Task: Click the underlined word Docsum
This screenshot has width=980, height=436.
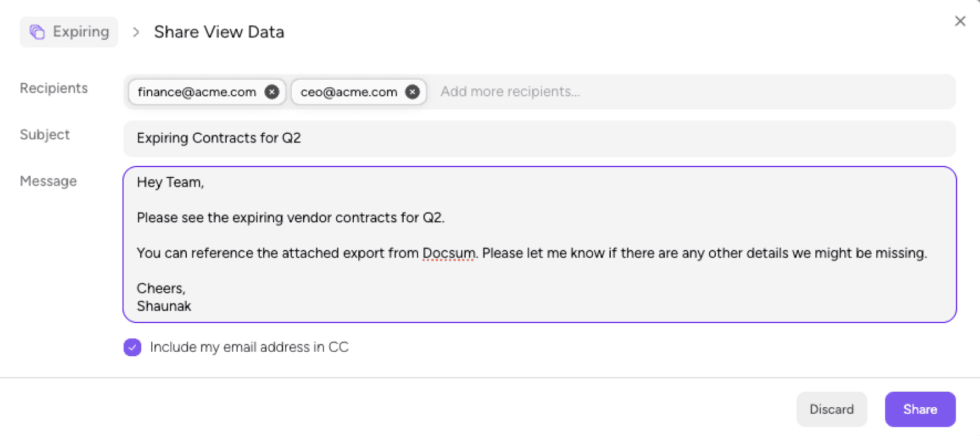Action: click(449, 253)
